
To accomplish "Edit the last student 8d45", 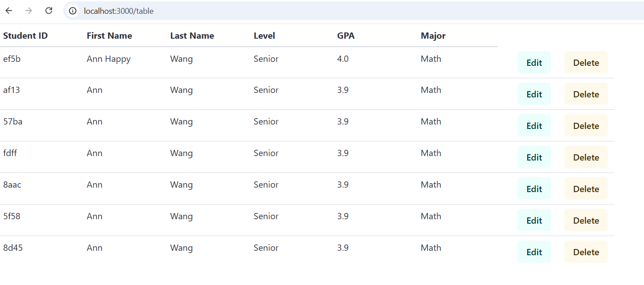I will click(534, 252).
